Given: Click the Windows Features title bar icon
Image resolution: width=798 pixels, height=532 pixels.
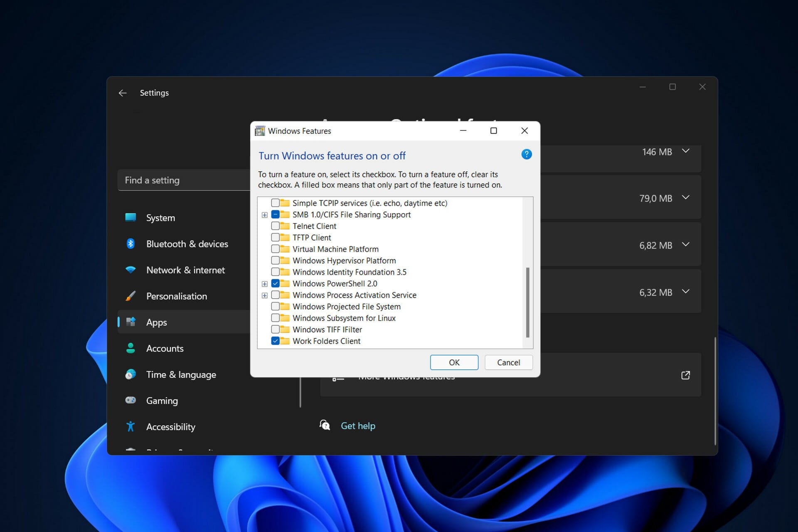Looking at the screenshot, I should click(x=260, y=131).
